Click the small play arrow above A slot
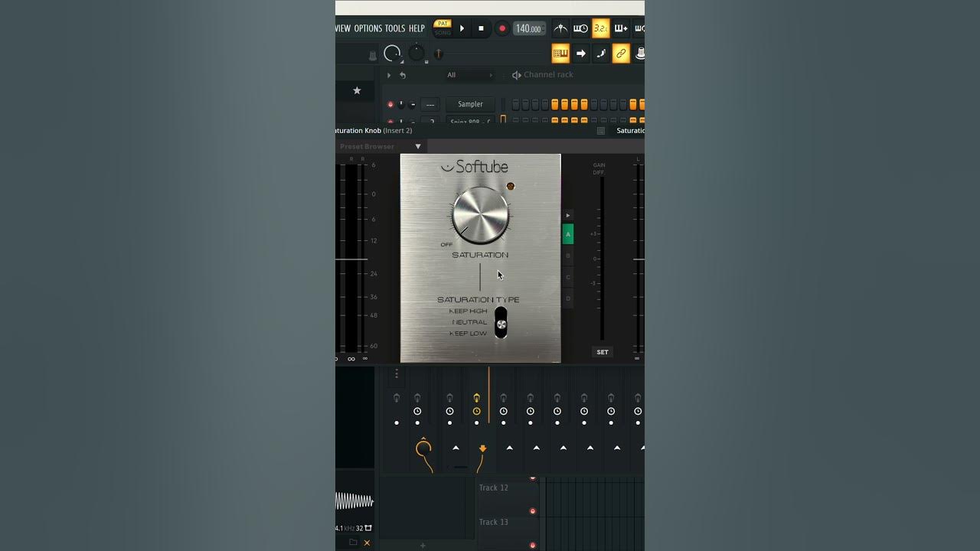Screen dimensions: 980x551 tap(567, 216)
